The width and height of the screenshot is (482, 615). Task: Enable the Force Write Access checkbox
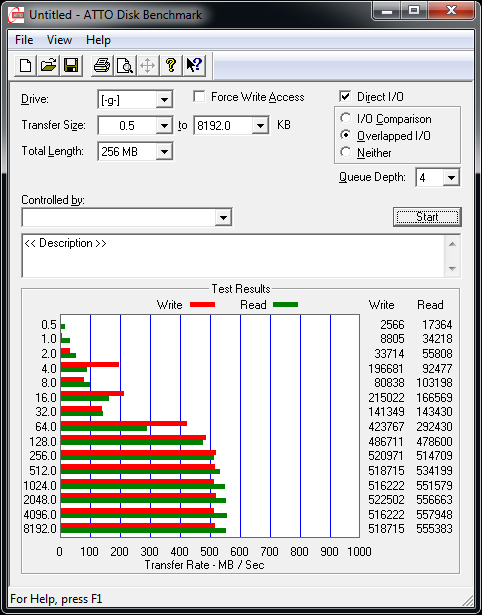point(199,96)
